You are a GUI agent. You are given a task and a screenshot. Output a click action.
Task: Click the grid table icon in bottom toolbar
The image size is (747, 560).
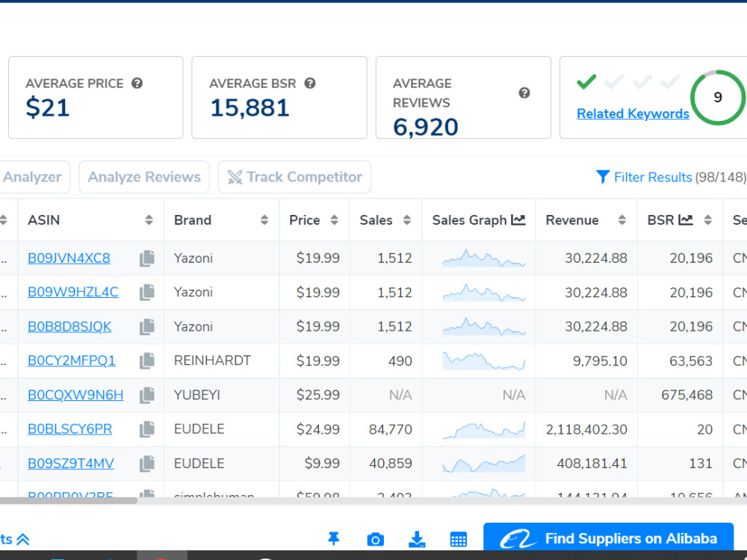click(x=459, y=540)
